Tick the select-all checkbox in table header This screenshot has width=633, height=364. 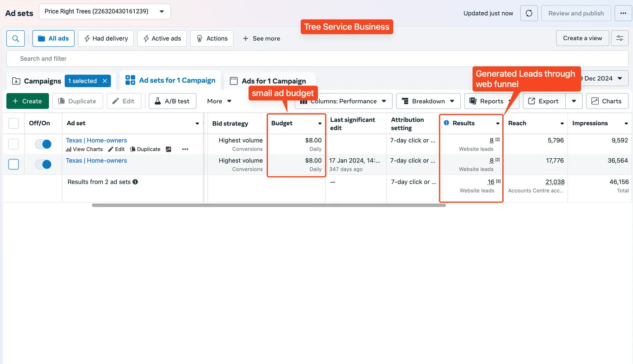14,123
